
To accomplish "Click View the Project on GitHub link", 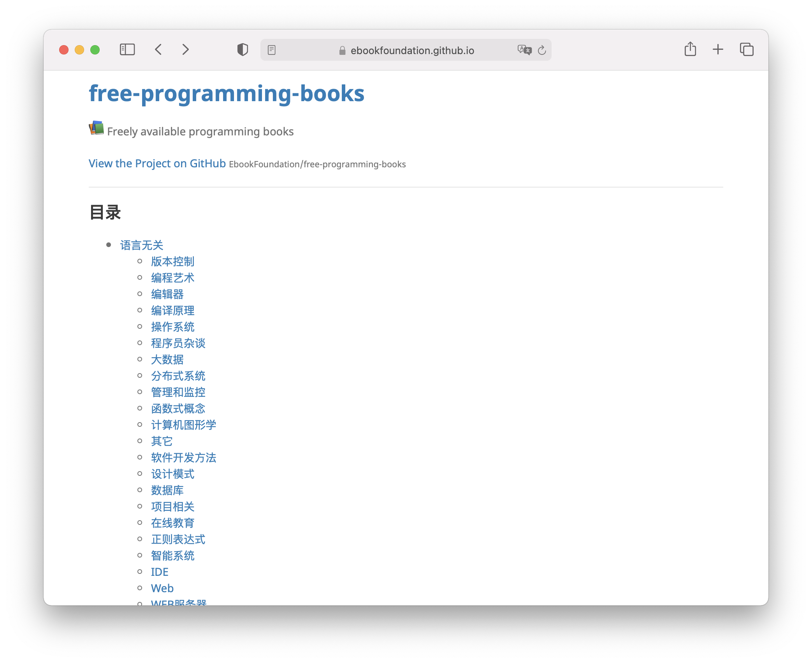I will tap(157, 163).
